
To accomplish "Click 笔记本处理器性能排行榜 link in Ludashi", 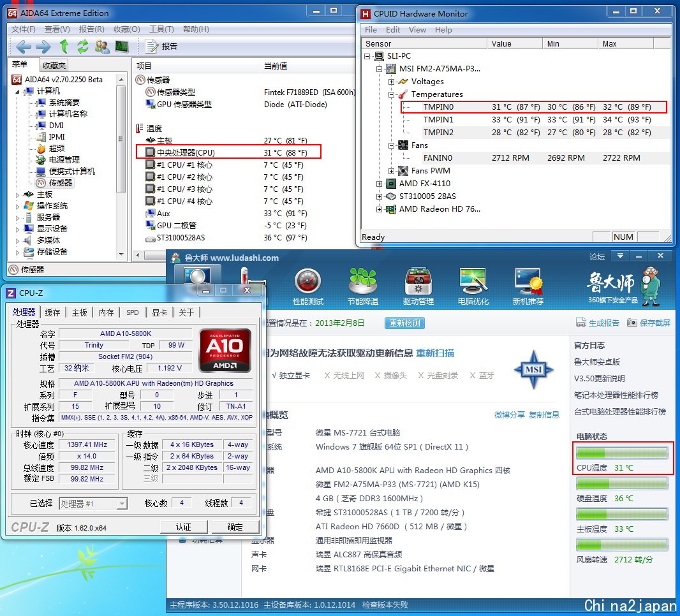I will [616, 395].
